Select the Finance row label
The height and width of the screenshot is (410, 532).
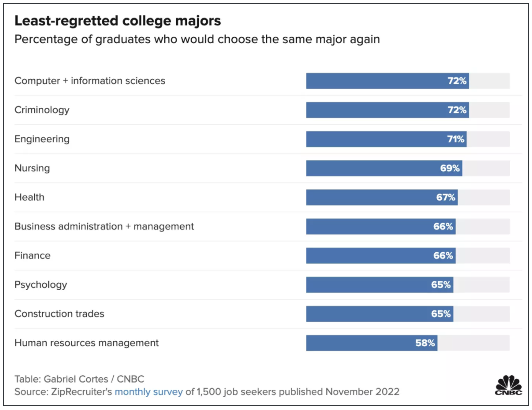[32, 255]
